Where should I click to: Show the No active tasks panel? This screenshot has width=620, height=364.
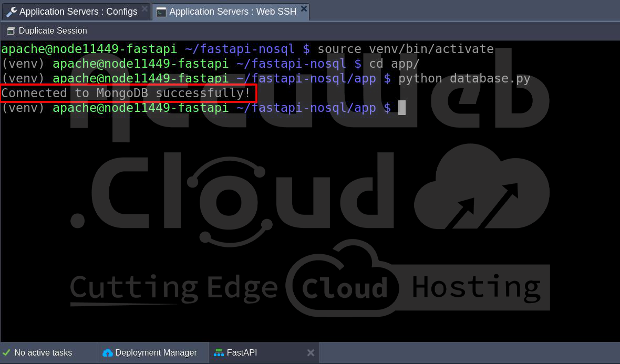click(43, 352)
